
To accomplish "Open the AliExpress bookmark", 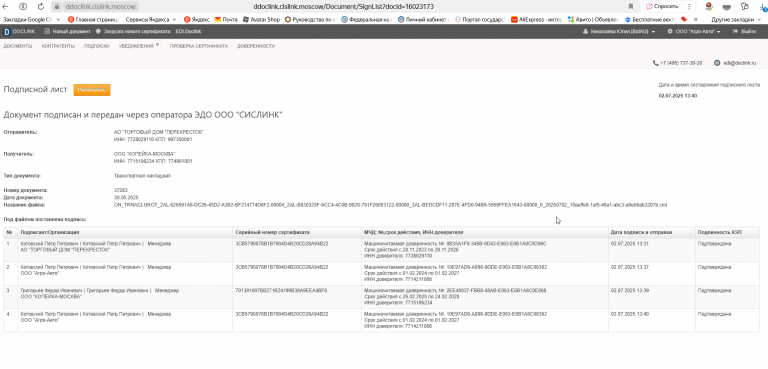I will click(x=536, y=20).
